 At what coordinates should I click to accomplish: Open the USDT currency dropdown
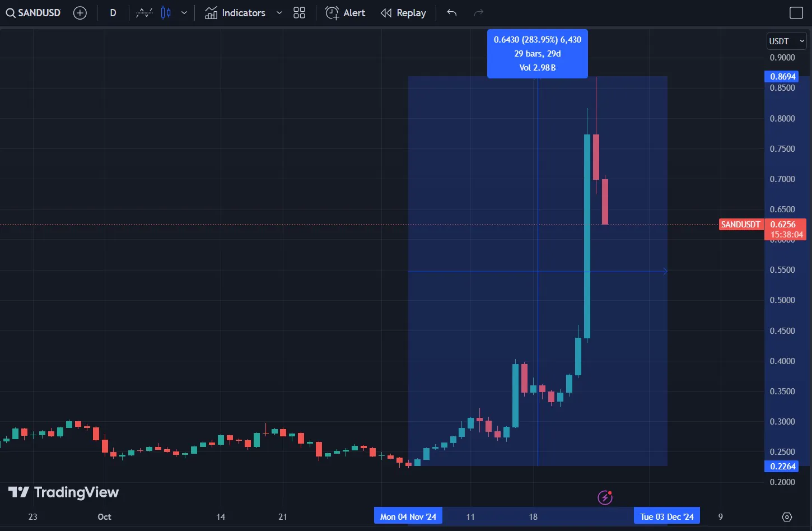(786, 41)
